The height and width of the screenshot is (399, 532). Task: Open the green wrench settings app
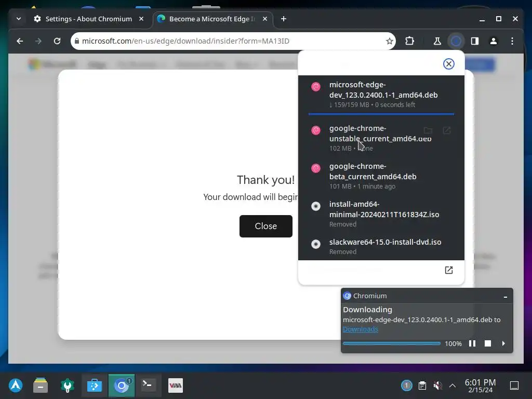pyautogui.click(x=68, y=385)
